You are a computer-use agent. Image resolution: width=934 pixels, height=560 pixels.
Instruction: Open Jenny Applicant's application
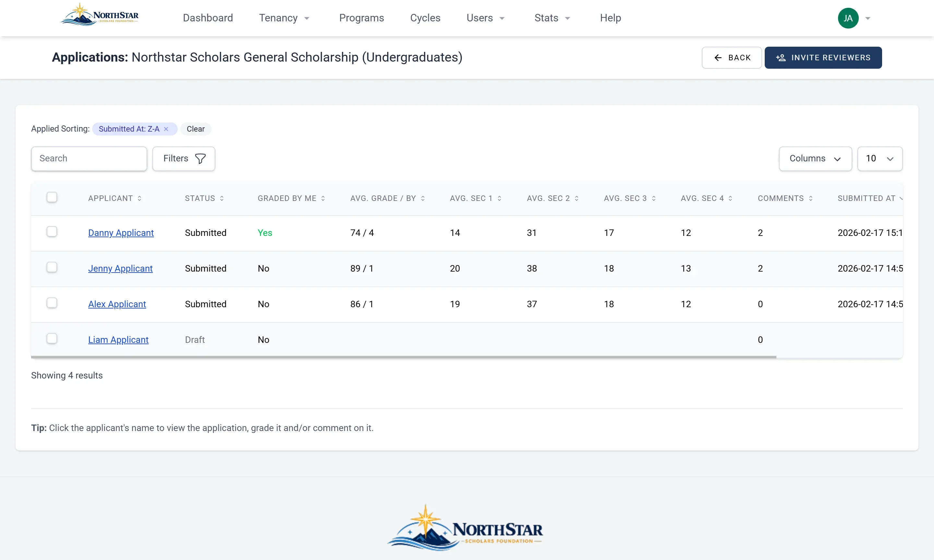[x=120, y=268]
